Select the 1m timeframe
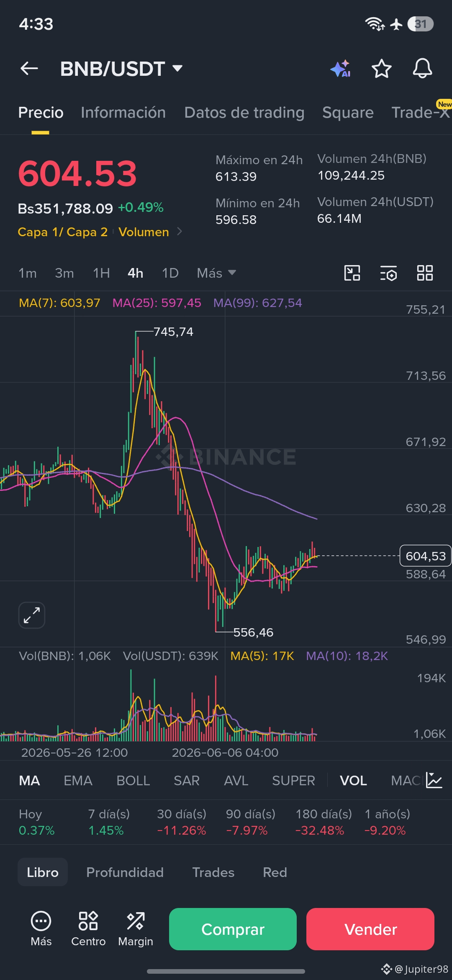452x980 pixels. pyautogui.click(x=28, y=273)
